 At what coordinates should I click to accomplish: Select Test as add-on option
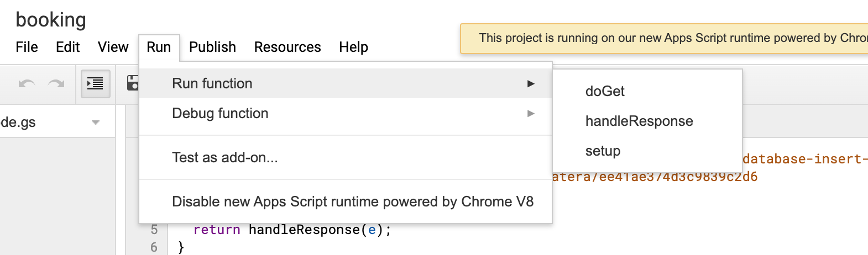[x=225, y=158]
